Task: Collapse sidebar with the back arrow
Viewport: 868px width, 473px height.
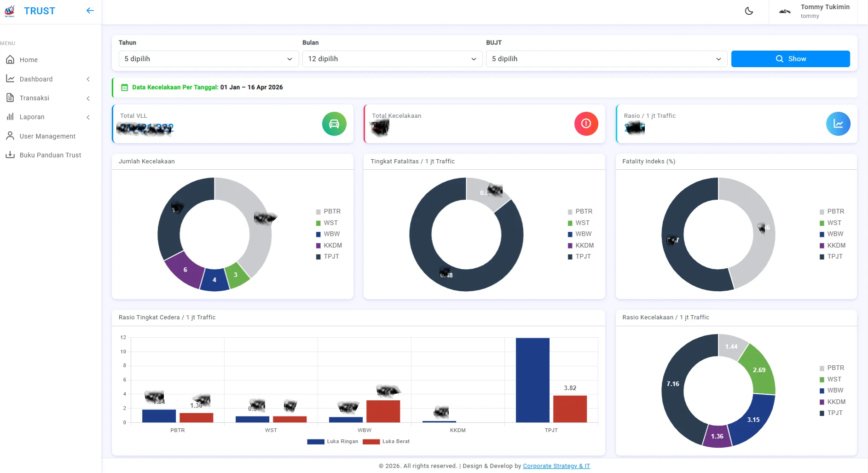Action: (90, 11)
